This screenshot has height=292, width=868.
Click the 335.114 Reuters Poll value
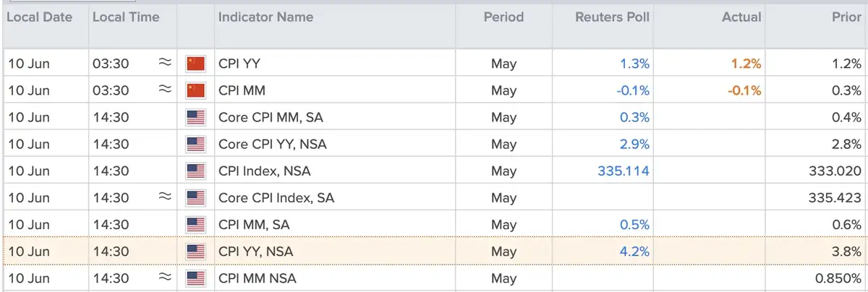(624, 171)
